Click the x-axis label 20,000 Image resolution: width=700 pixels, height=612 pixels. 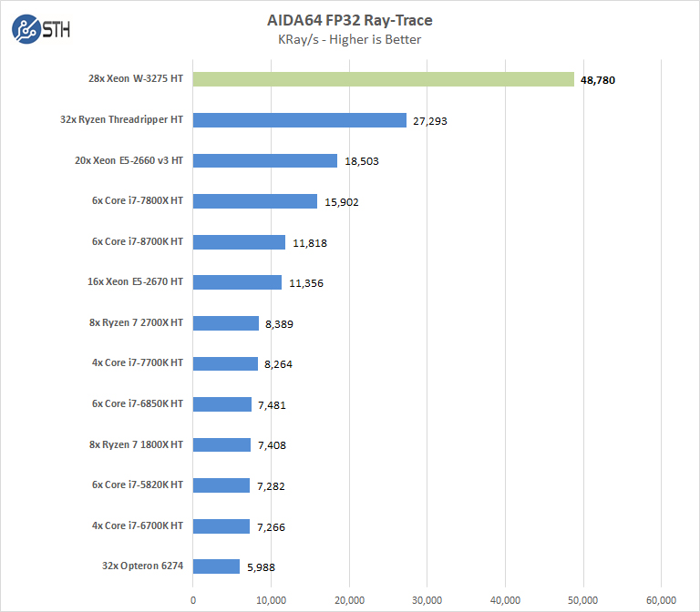click(350, 600)
